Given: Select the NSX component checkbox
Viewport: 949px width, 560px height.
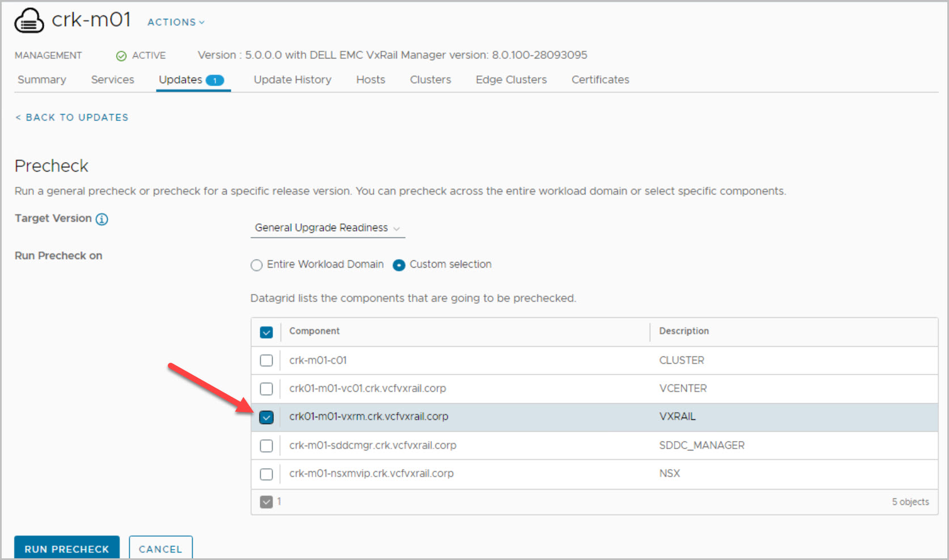Looking at the screenshot, I should coord(266,474).
